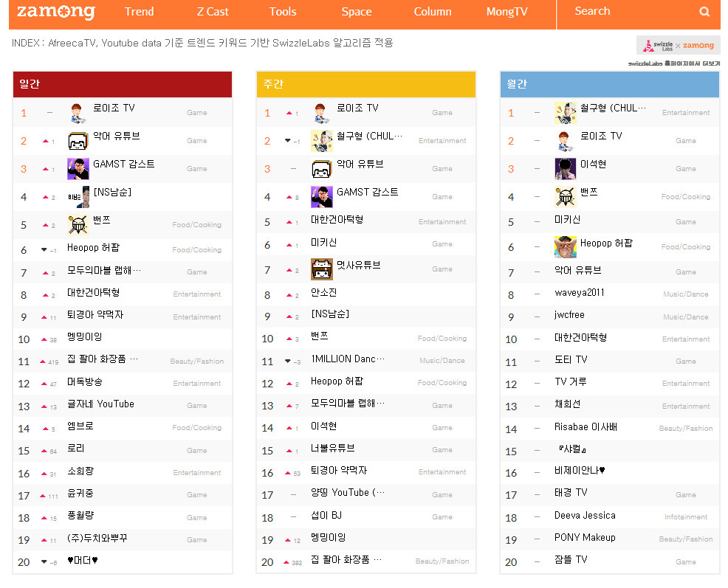
Task: Open Heopop 허팝 in the 일간 list
Action: [93, 248]
